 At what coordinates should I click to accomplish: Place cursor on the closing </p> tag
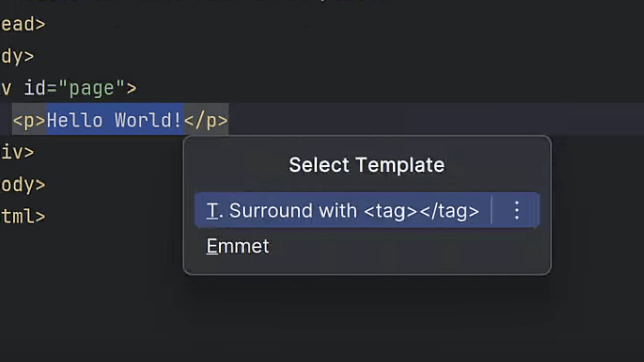[206, 121]
